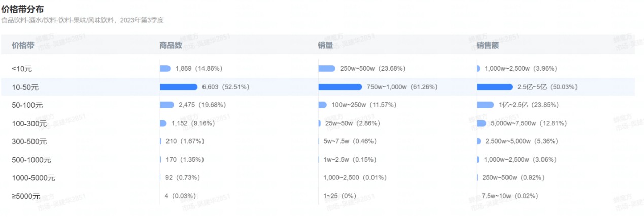
Task: Select the 1000-5000元 price band label
Action: pyautogui.click(x=33, y=178)
